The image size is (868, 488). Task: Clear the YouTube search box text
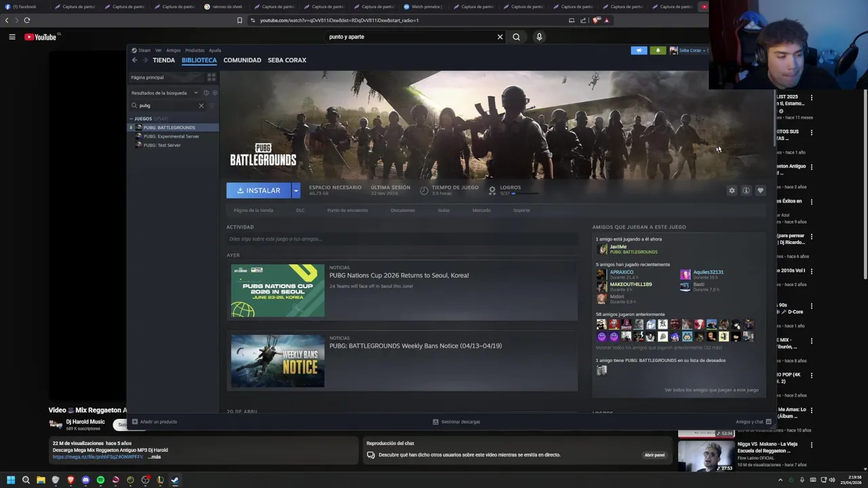[500, 37]
